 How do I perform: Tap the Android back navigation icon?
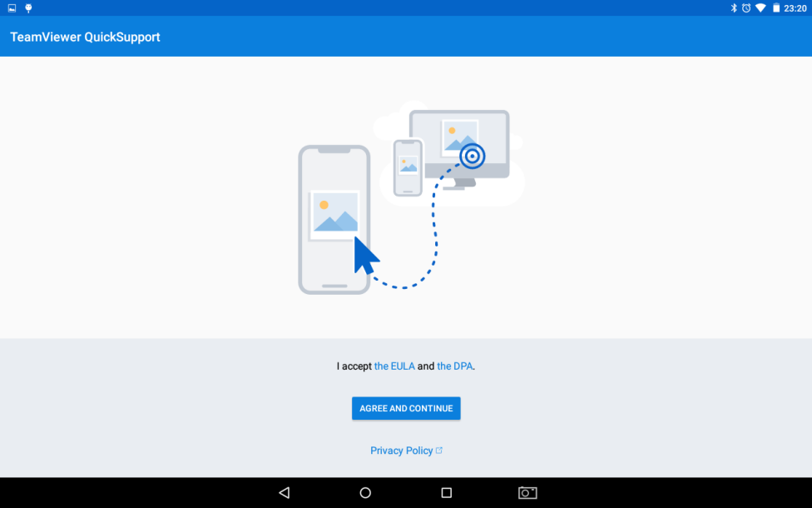[x=285, y=492]
